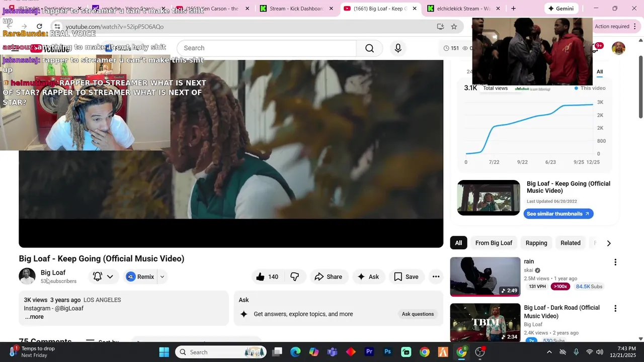Save the video to a playlist
Image resolution: width=644 pixels, height=362 pixels.
406,277
